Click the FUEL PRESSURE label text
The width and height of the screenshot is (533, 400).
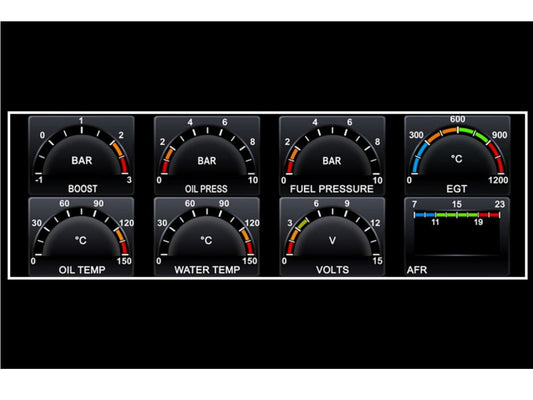click(332, 189)
